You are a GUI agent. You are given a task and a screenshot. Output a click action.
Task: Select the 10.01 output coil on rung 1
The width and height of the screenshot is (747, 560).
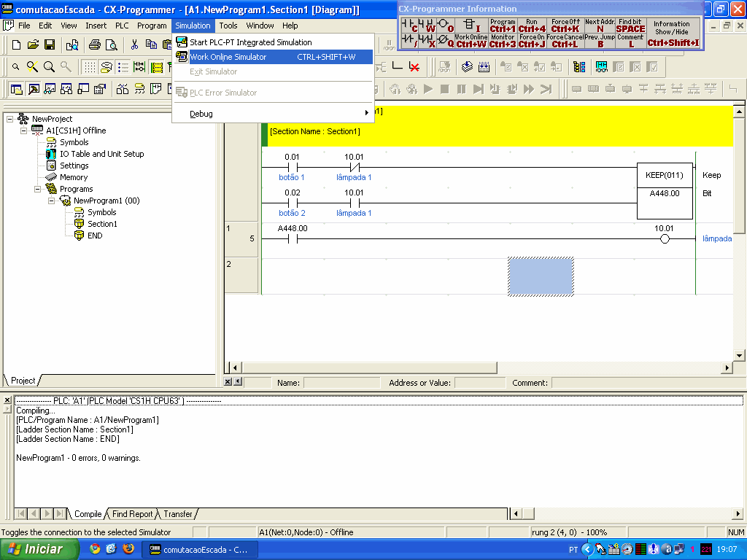665,238
